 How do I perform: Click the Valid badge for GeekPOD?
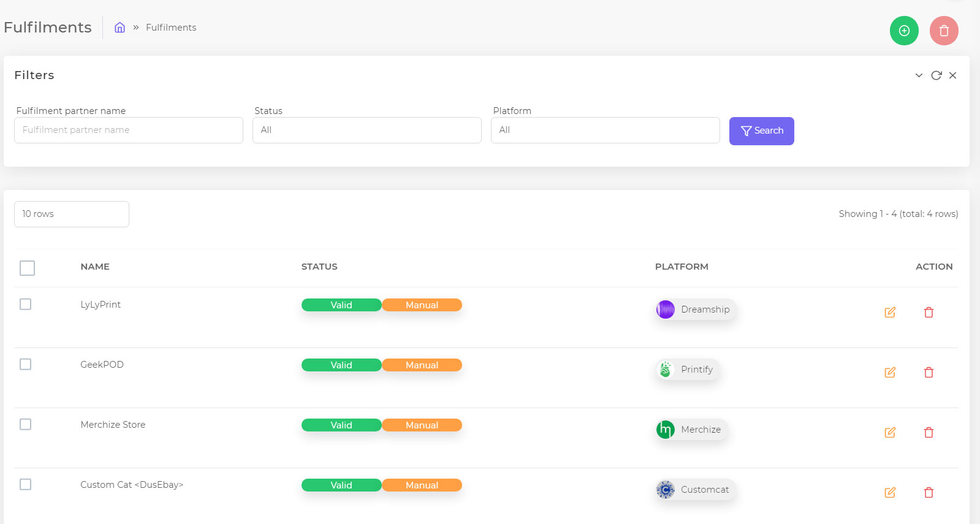[x=341, y=365]
